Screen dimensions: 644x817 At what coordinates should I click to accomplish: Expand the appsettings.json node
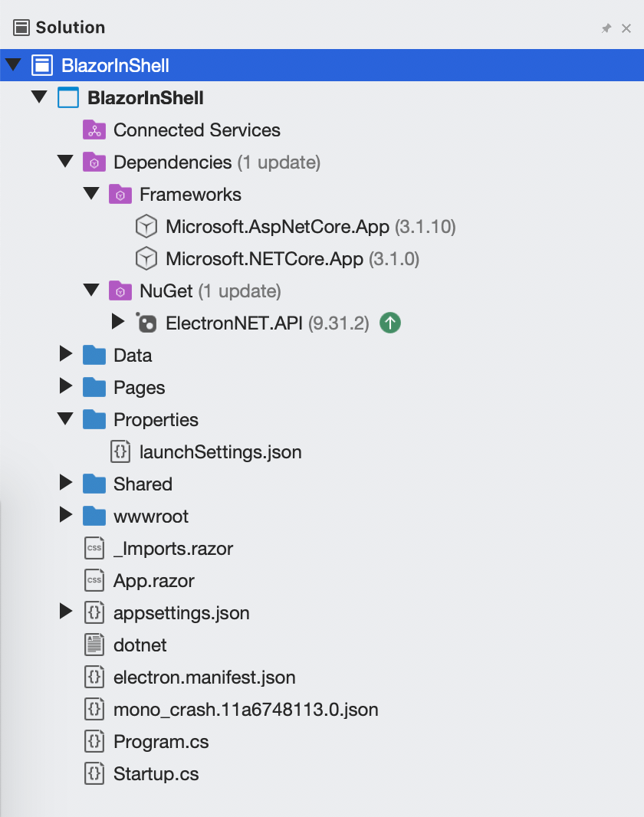66,611
